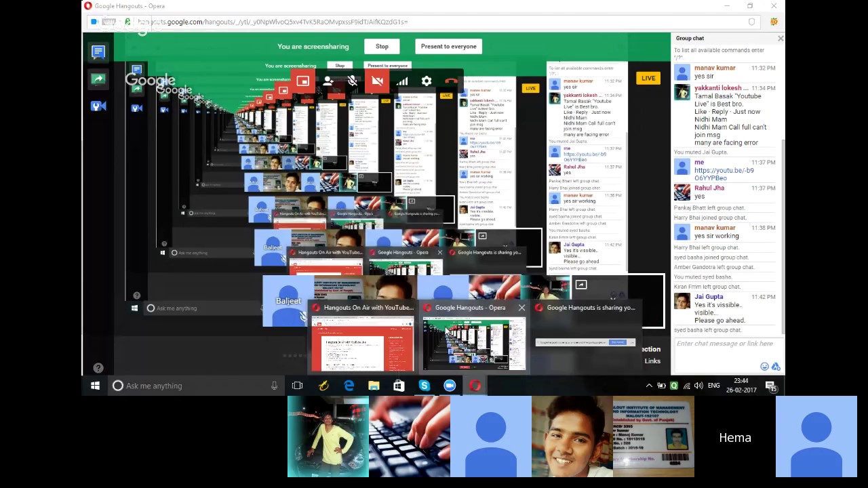Open Hangouts settings gear icon
Image resolution: width=868 pixels, height=488 pixels.
pyautogui.click(x=427, y=81)
